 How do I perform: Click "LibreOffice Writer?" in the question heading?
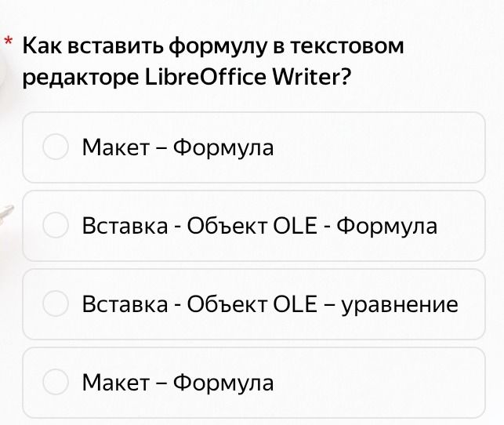point(248,77)
